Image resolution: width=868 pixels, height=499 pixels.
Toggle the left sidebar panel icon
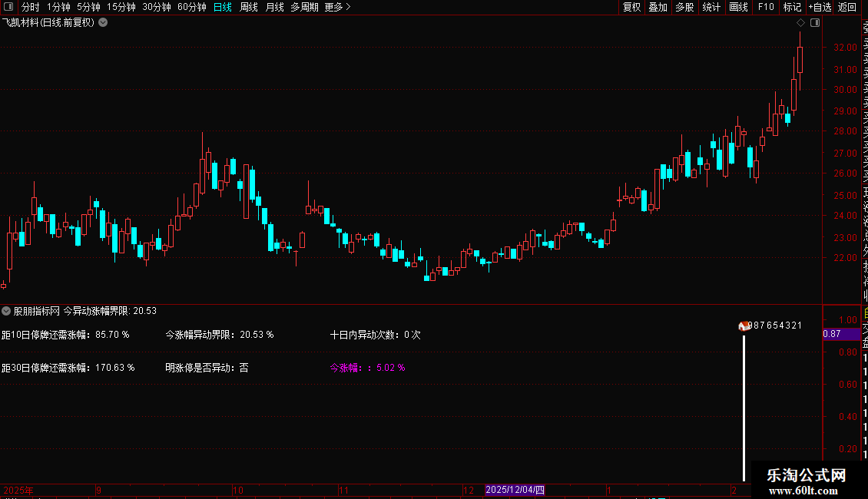point(8,7)
